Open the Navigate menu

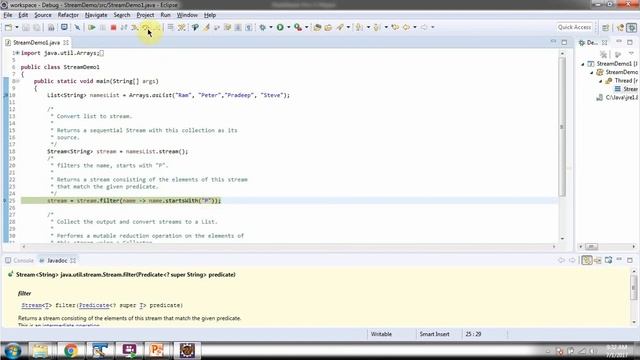point(96,15)
